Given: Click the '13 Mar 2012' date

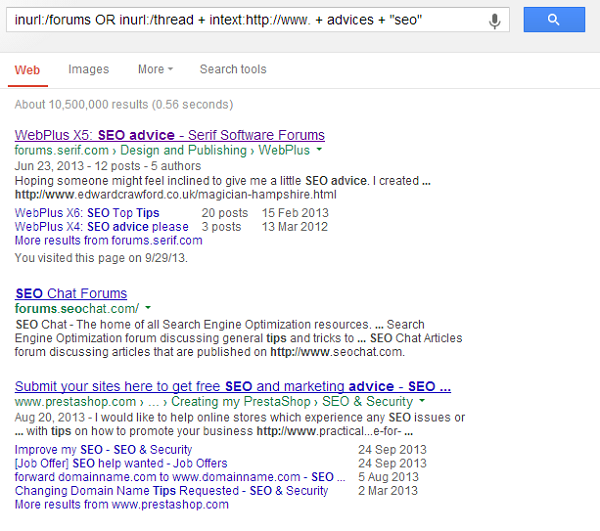Looking at the screenshot, I should 295,227.
